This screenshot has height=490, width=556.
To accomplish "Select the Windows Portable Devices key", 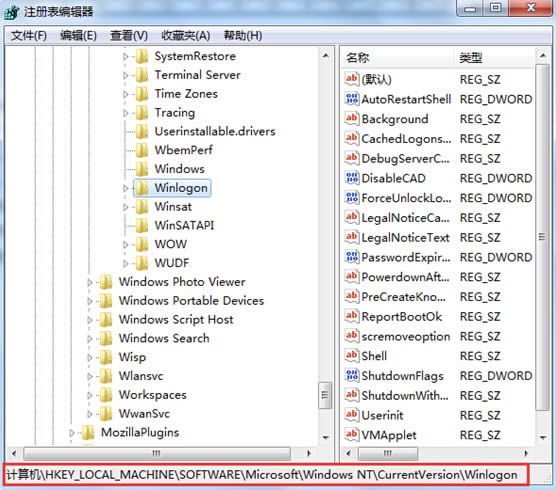I will pos(191,301).
